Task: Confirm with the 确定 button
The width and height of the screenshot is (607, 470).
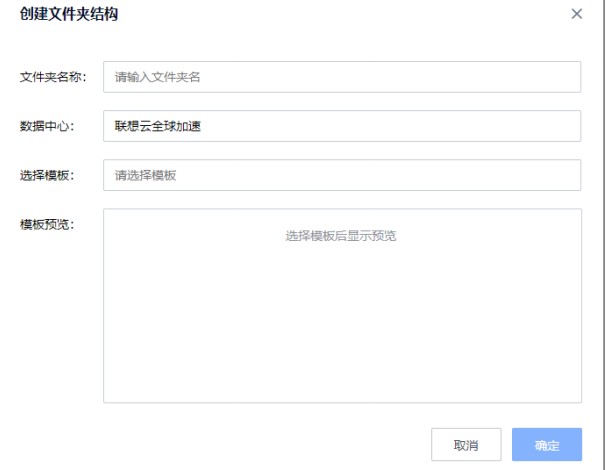Action: (x=546, y=445)
